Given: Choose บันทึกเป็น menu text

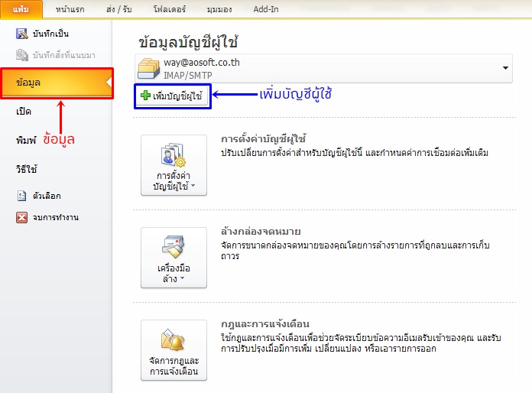Looking at the screenshot, I should pos(50,34).
